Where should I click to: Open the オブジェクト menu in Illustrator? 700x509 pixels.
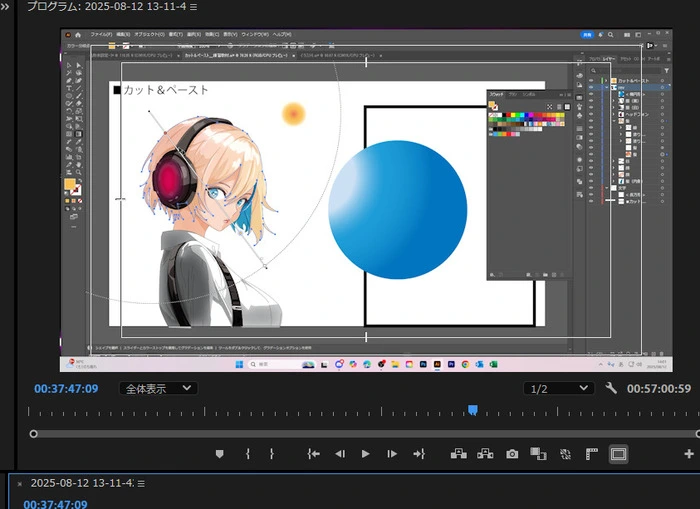point(150,34)
